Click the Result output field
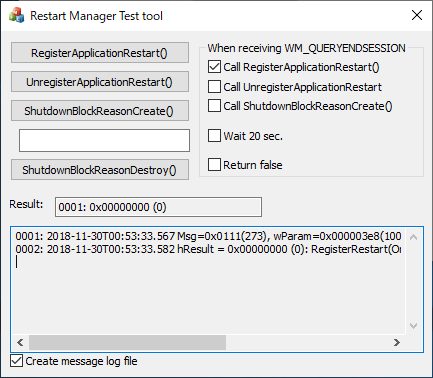 (x=158, y=207)
